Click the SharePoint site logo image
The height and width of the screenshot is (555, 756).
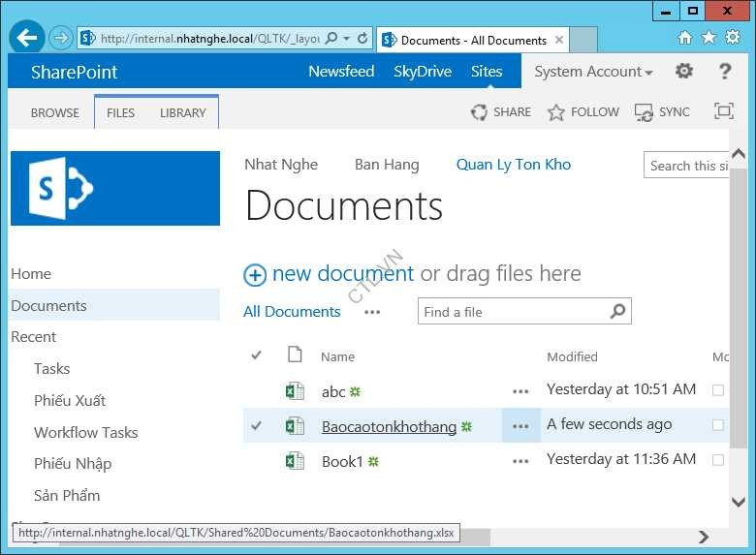pos(115,188)
